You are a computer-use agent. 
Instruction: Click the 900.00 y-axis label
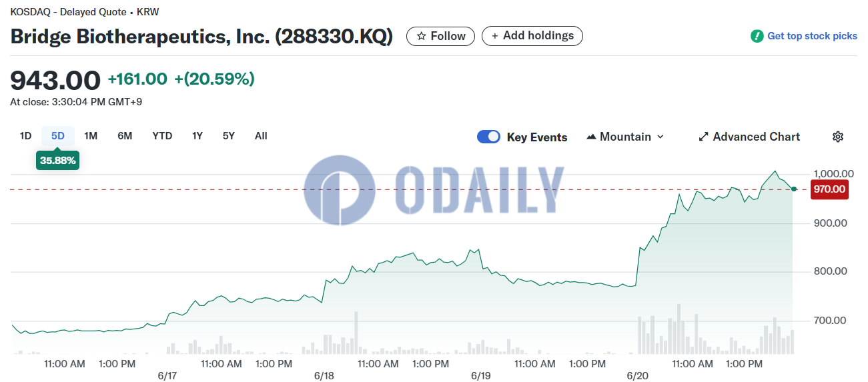[831, 223]
